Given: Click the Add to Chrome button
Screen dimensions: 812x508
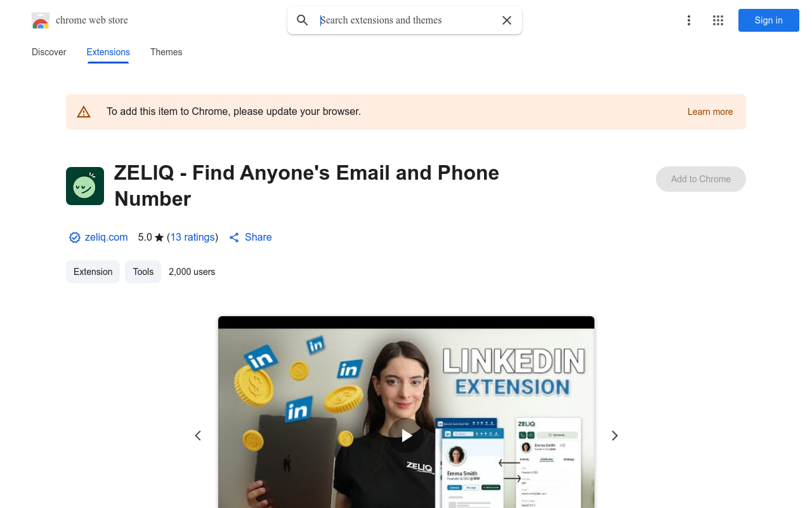Looking at the screenshot, I should (701, 179).
